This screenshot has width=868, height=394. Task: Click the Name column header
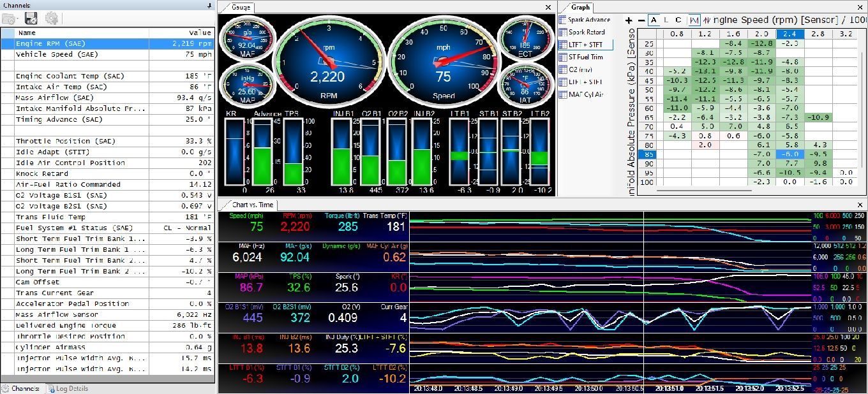[x=27, y=33]
